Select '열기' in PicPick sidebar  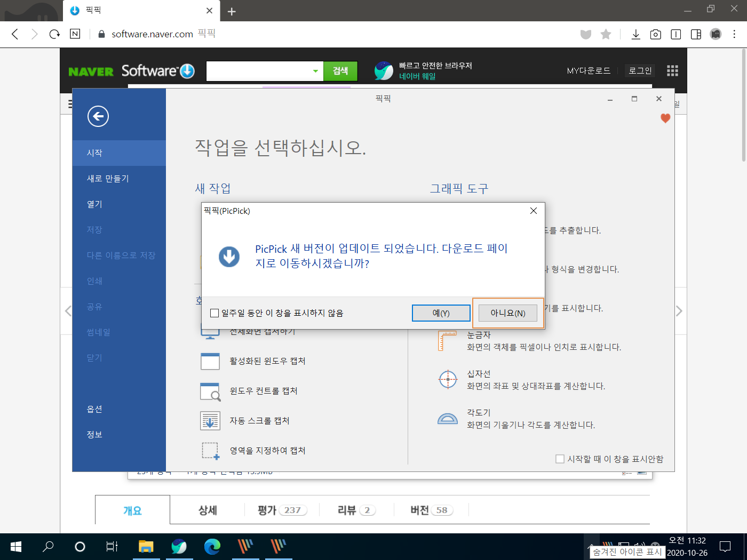[119, 204]
